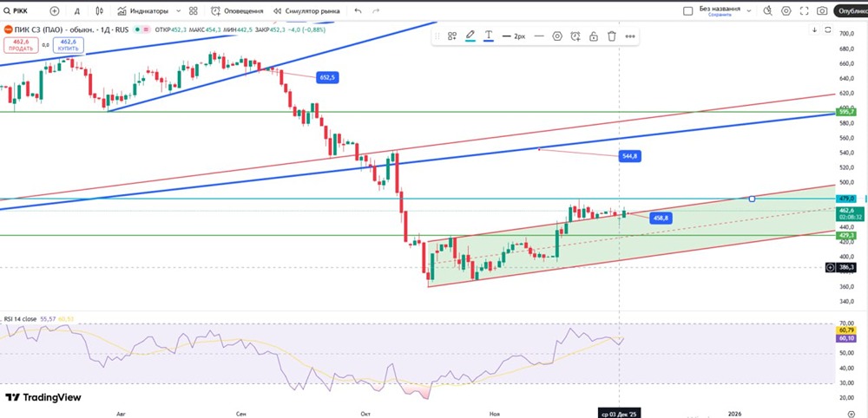The image size is (868, 418).
Task: Select the 458,8 price label
Action: pos(661,219)
